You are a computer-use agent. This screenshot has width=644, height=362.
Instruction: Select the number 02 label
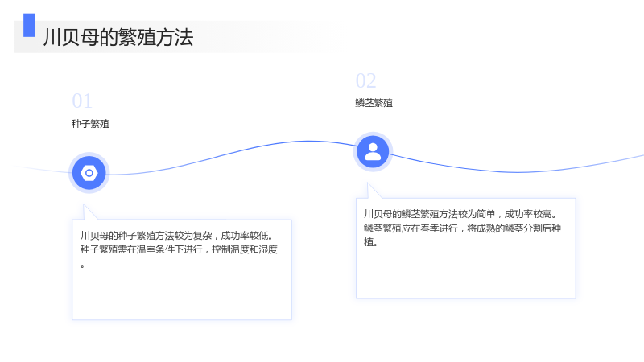click(366, 81)
